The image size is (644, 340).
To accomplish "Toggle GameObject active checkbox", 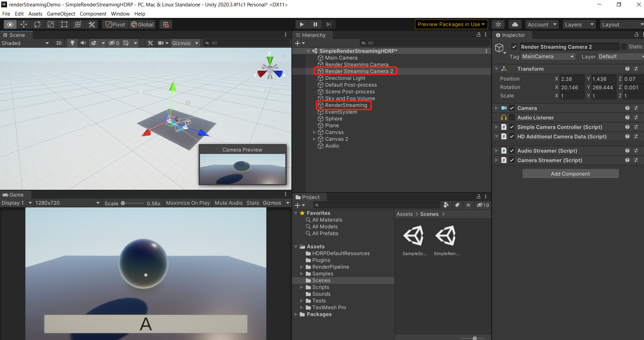I will tap(514, 47).
